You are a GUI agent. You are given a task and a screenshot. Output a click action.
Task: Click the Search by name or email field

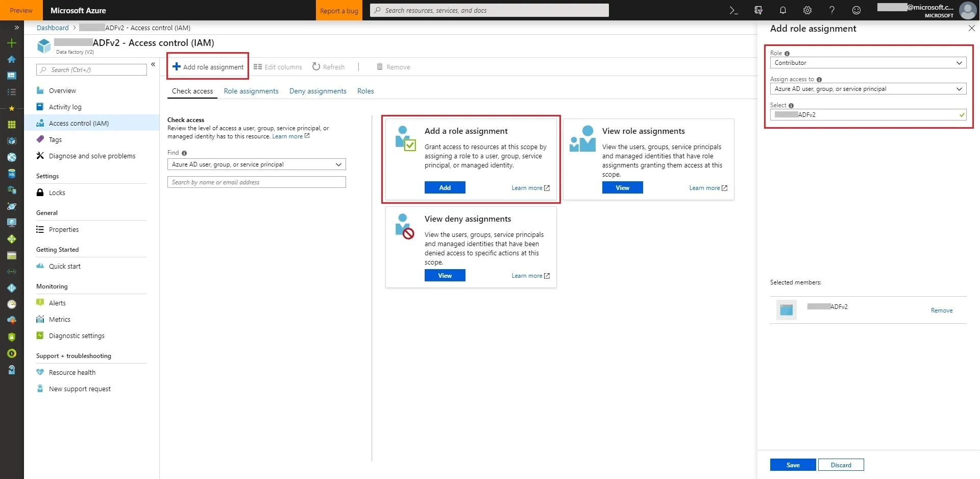[x=257, y=182]
